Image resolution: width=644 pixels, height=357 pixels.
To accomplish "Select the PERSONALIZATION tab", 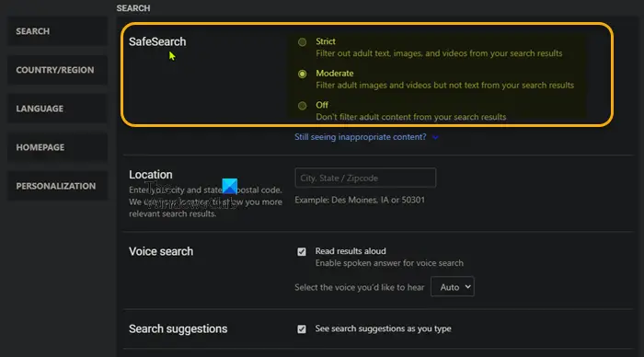I will coord(57,186).
